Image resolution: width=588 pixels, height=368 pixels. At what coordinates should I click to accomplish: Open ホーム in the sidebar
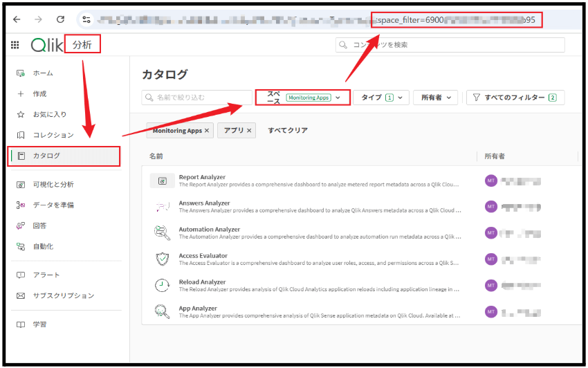[43, 73]
